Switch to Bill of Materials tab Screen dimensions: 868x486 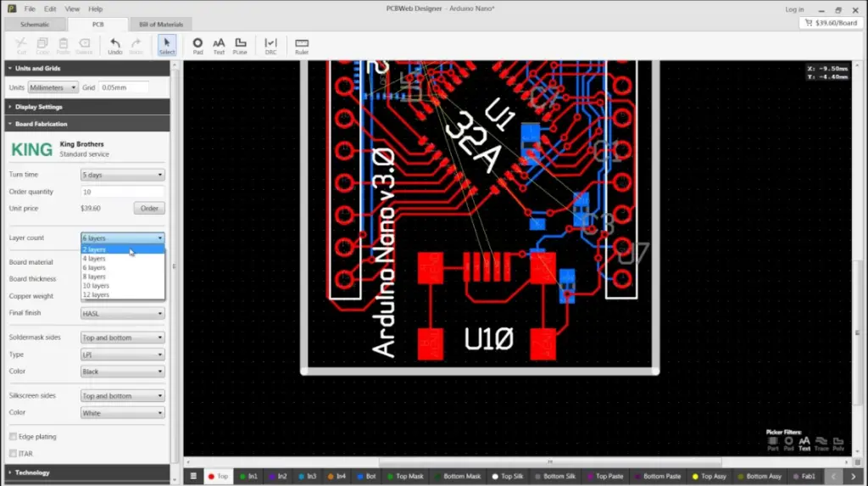(x=160, y=25)
